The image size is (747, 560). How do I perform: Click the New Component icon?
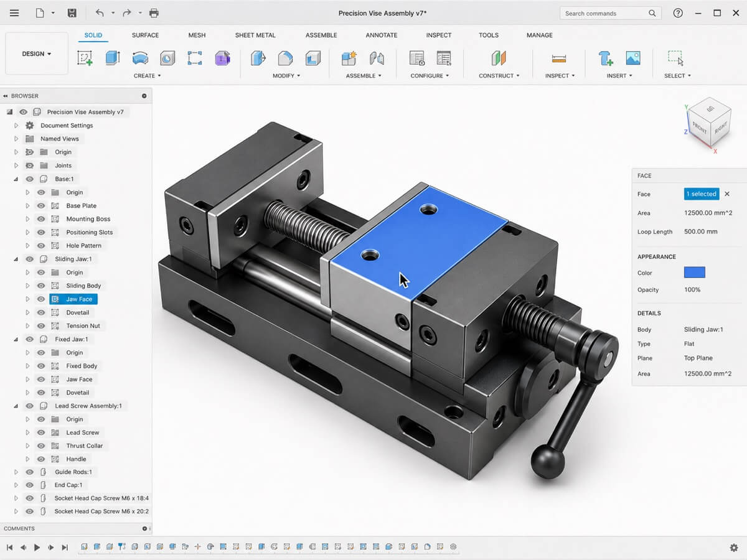click(x=349, y=58)
